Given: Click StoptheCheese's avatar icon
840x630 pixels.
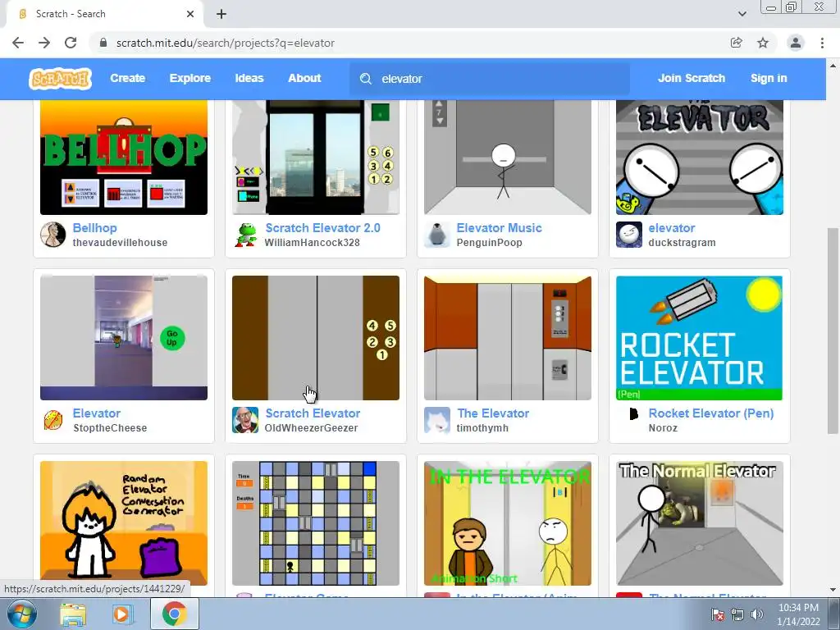Looking at the screenshot, I should (x=53, y=420).
